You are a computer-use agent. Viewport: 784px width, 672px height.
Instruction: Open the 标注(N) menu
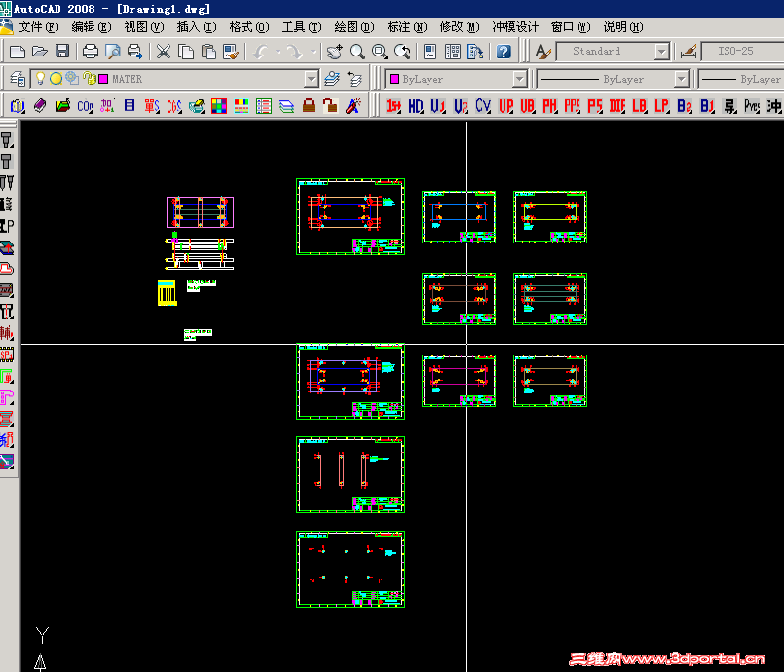coord(407,27)
